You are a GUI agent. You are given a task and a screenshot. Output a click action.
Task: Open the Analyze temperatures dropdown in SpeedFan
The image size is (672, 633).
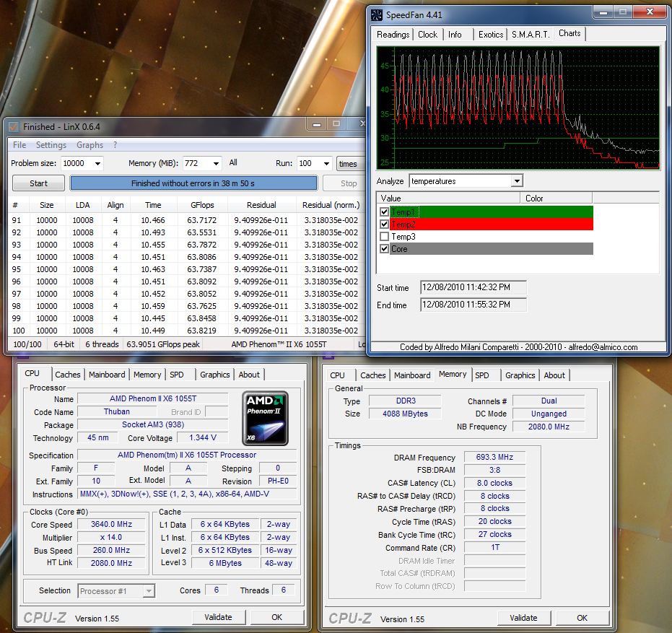(518, 181)
